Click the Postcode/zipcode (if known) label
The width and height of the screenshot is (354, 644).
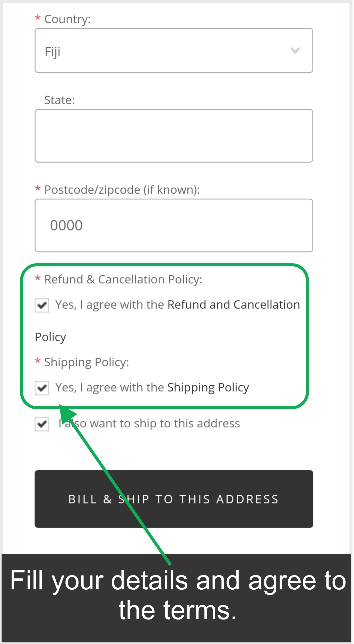[122, 190]
